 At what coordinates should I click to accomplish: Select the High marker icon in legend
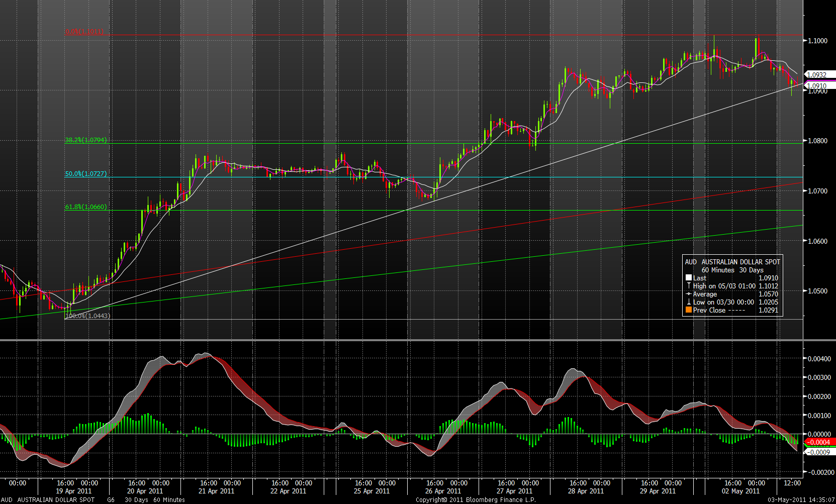point(689,285)
